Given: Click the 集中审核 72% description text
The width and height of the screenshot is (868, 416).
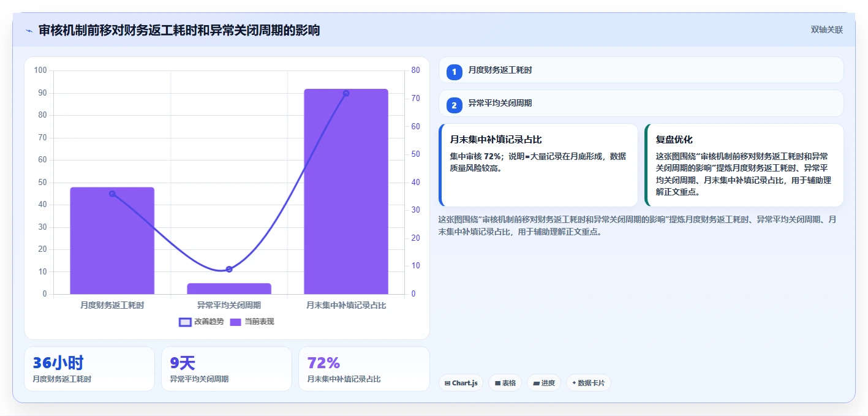Looking at the screenshot, I should coord(538,162).
